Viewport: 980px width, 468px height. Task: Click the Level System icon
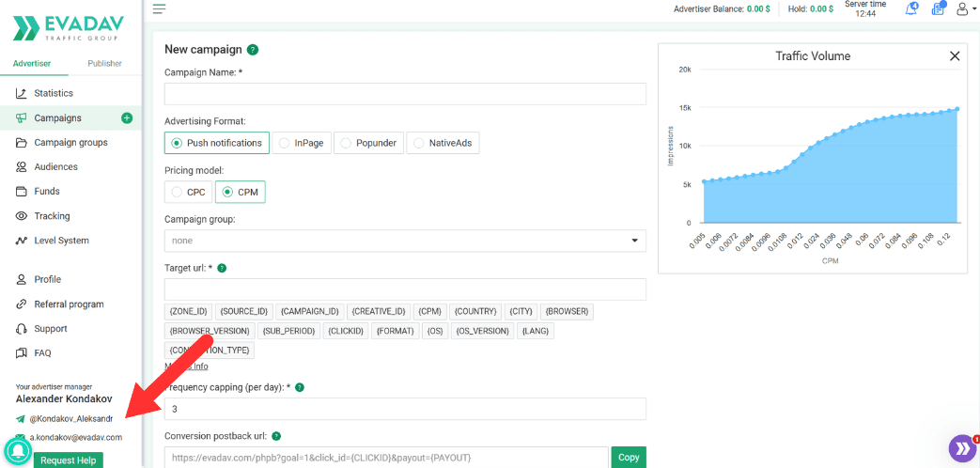coord(22,241)
